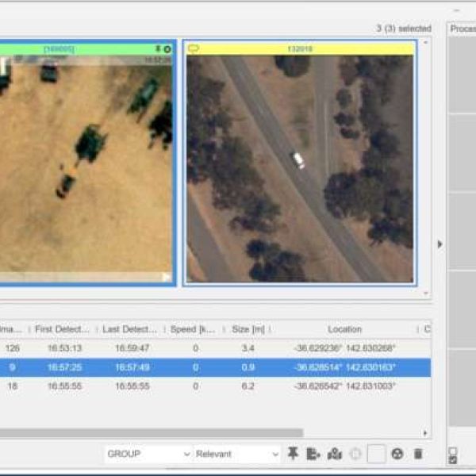Click the round face icon beside the trash
Viewport: 476px width, 476px height.
397,454
